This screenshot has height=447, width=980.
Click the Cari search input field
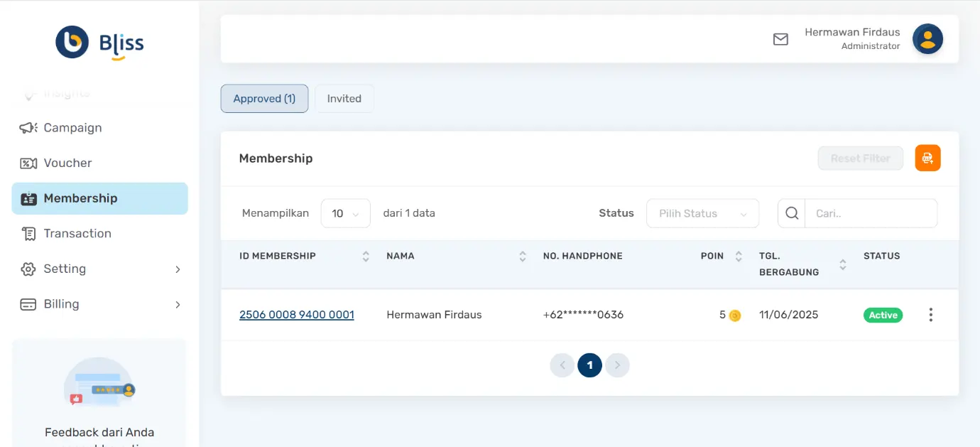pyautogui.click(x=871, y=213)
